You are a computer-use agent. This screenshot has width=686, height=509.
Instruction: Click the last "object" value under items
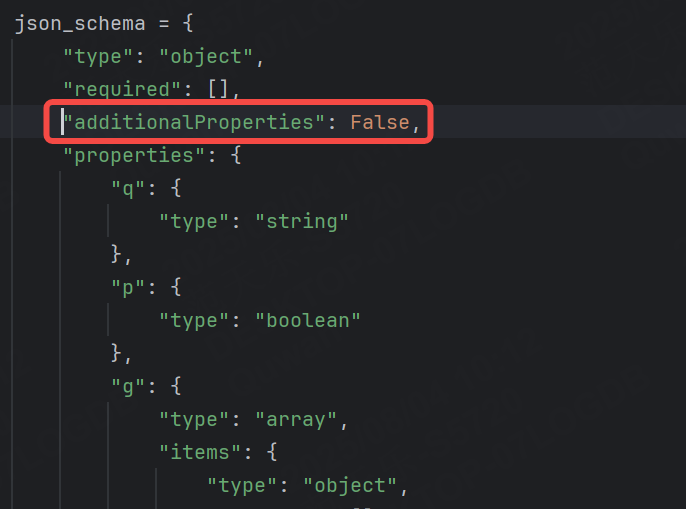click(x=350, y=485)
